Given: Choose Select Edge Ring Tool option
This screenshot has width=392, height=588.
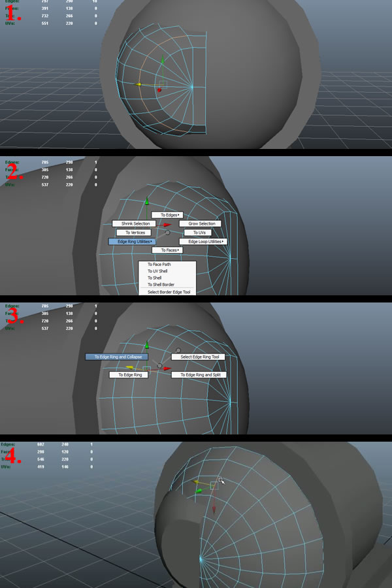Looking at the screenshot, I should pyautogui.click(x=199, y=357).
